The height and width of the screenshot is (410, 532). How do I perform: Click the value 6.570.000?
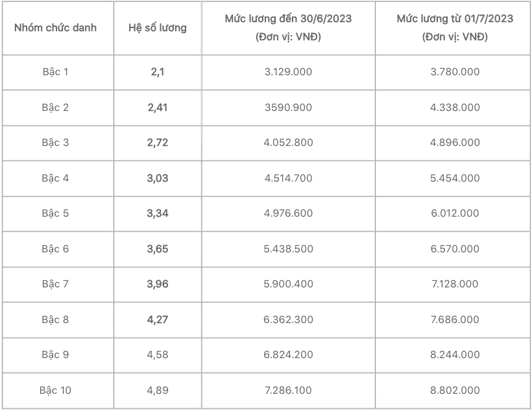click(x=455, y=249)
